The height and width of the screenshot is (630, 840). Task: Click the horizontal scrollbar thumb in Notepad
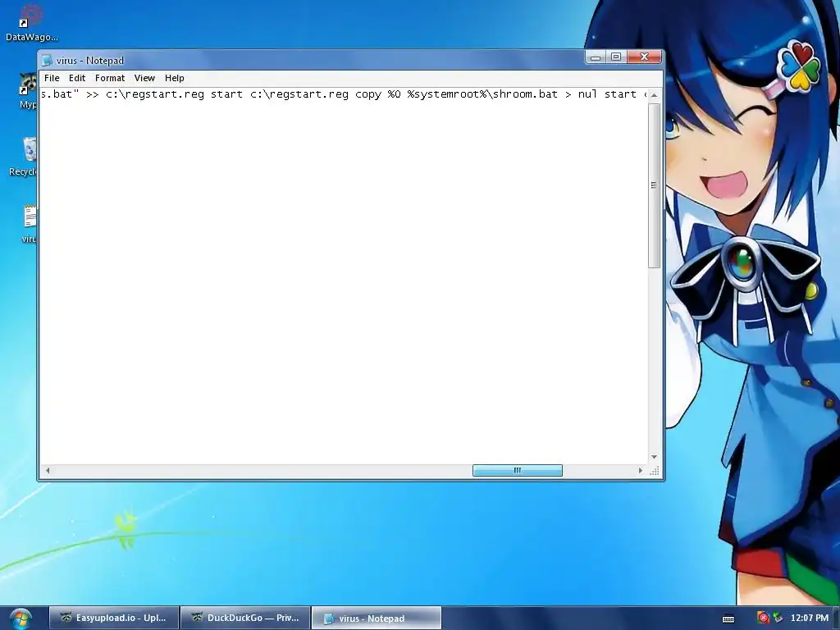point(518,470)
